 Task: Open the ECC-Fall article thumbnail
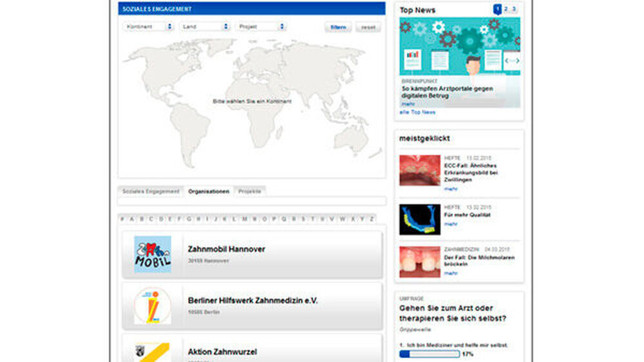point(419,171)
